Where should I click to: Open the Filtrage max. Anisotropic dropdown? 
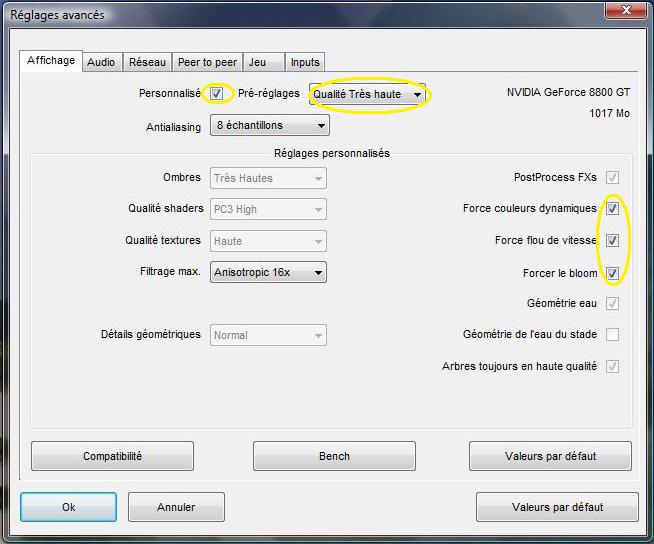click(268, 272)
